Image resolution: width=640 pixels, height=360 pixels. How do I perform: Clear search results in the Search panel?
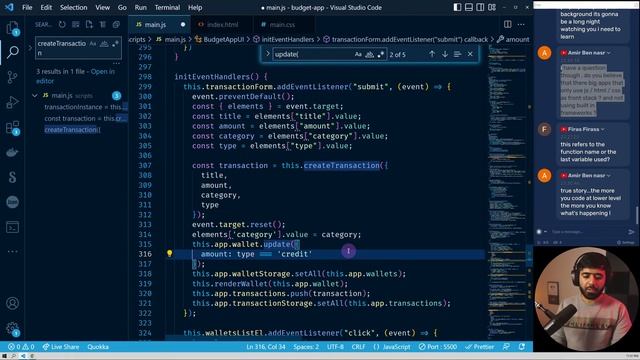[x=76, y=24]
